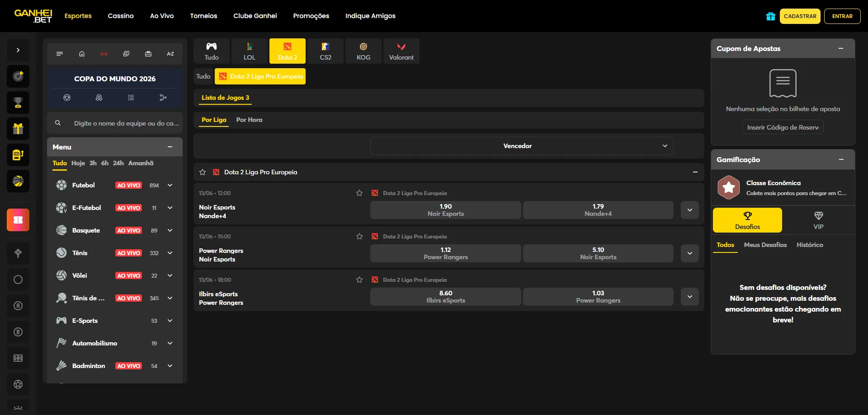
Task: Click the Classe Econômica star badge
Action: tap(729, 187)
